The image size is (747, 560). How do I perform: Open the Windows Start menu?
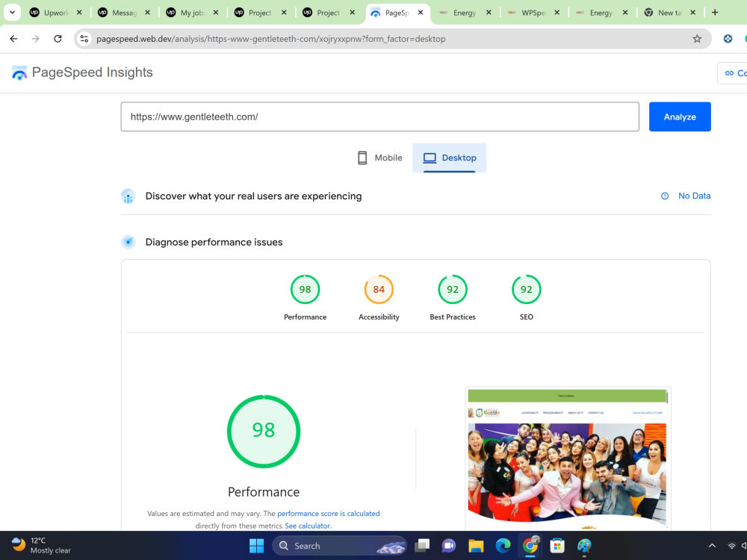[x=256, y=546]
